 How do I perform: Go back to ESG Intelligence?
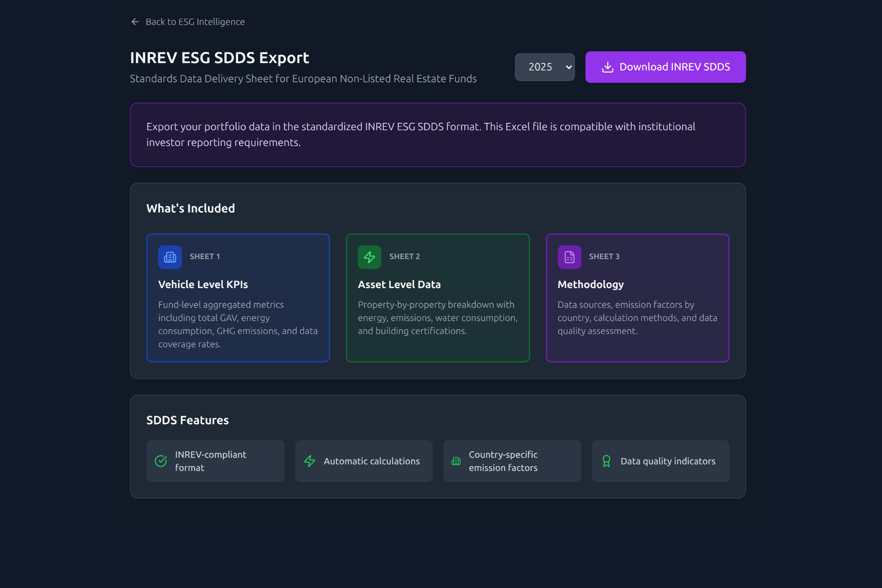[x=195, y=22]
